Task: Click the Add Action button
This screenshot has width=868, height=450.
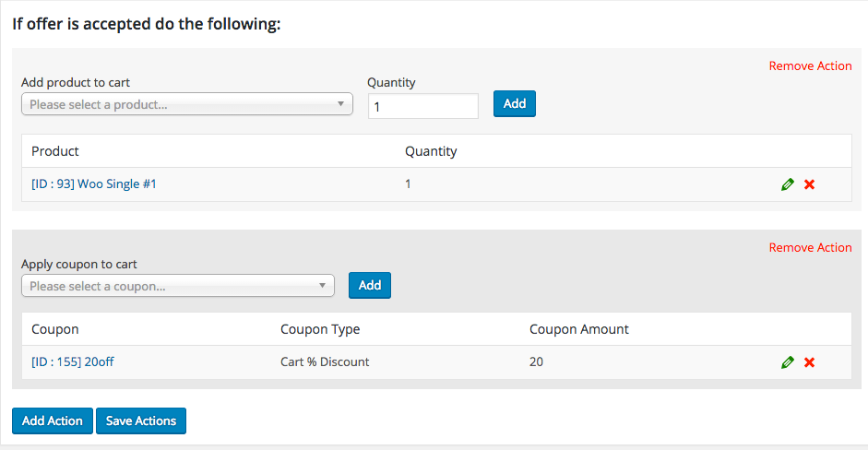Action: pyautogui.click(x=53, y=420)
